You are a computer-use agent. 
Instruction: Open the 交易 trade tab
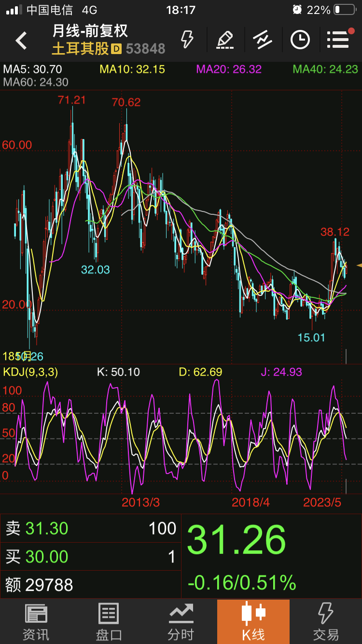point(326,622)
